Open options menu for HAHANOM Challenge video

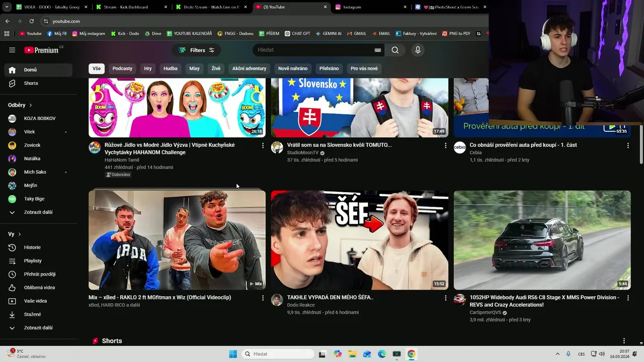point(263,145)
